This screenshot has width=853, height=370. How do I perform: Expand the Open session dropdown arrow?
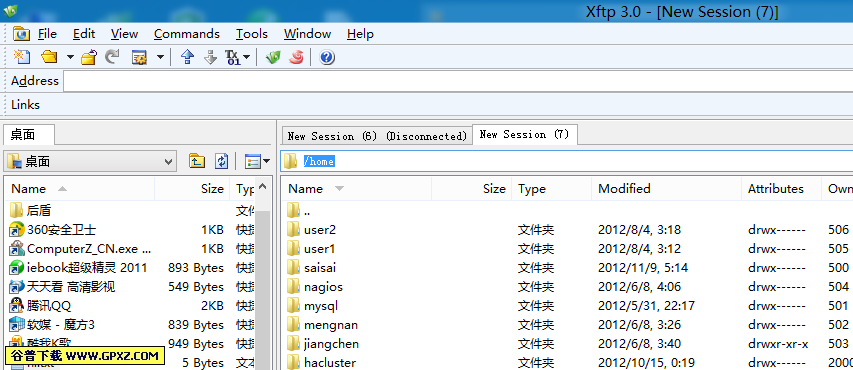tap(70, 57)
